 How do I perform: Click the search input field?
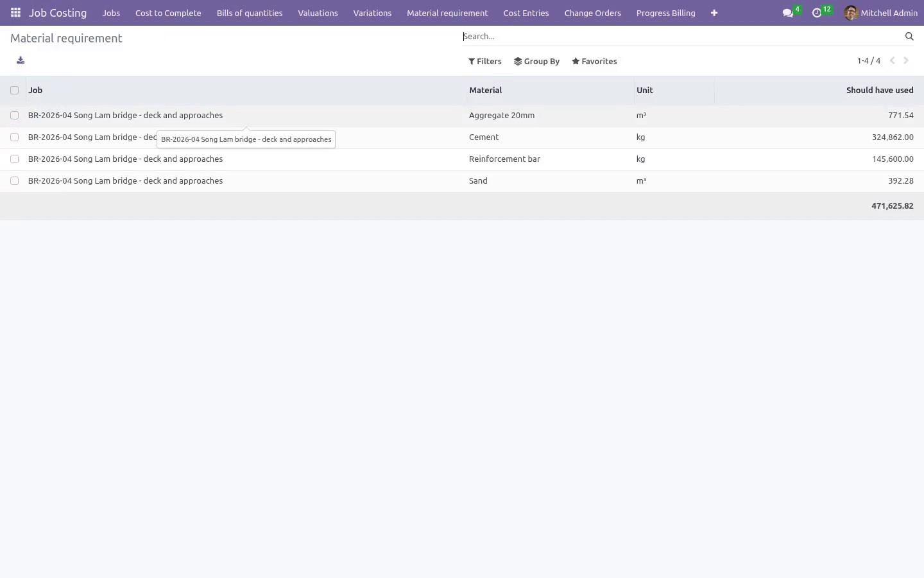click(x=681, y=37)
